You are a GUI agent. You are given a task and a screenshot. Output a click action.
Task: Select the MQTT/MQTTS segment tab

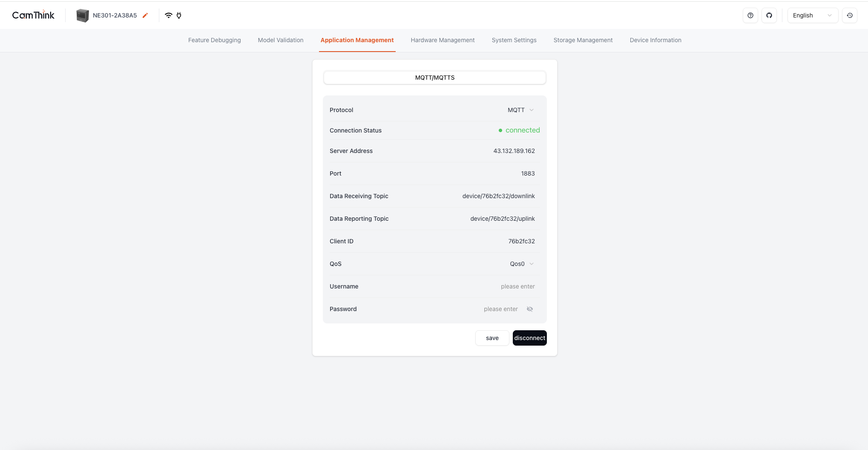[434, 78]
